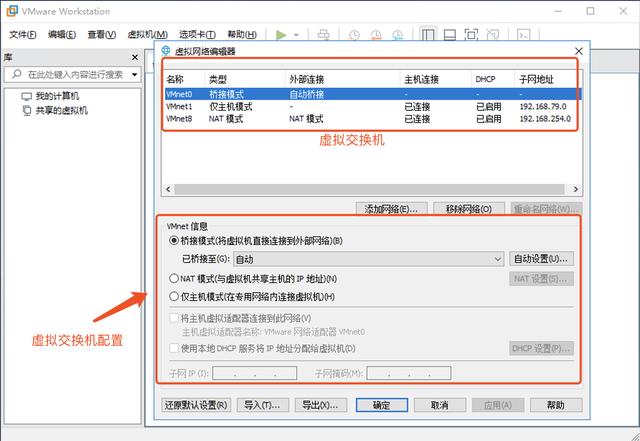Screen dimensions: 640x441
Task: Select the NAT 模式 radio button
Action: [x=174, y=278]
